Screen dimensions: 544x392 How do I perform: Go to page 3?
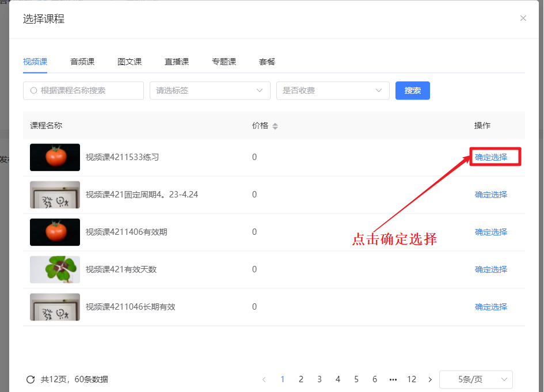pyautogui.click(x=319, y=379)
